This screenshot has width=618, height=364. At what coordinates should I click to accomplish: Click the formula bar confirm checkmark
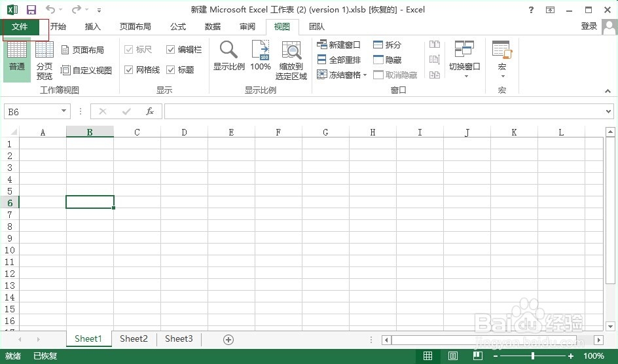point(126,111)
